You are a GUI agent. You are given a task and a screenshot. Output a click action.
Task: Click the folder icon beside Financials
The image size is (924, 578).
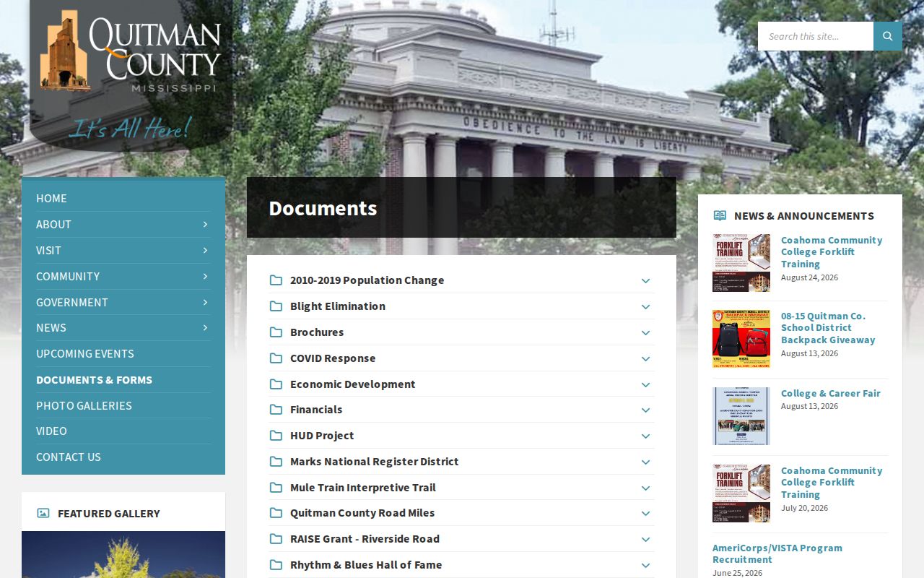tap(276, 410)
